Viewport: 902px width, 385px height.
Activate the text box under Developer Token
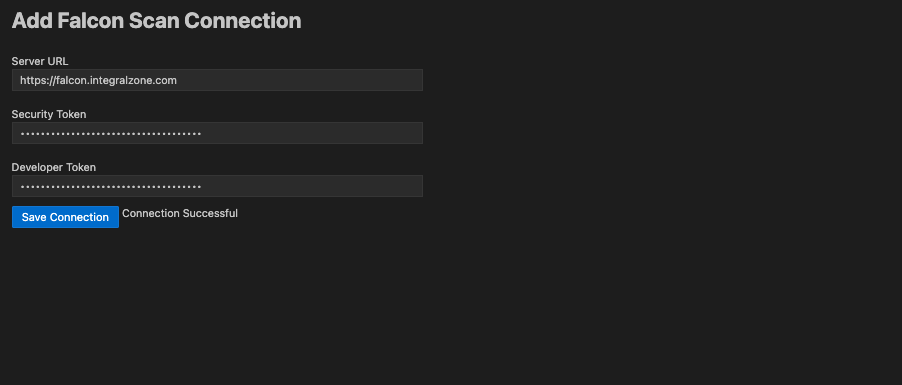217,186
